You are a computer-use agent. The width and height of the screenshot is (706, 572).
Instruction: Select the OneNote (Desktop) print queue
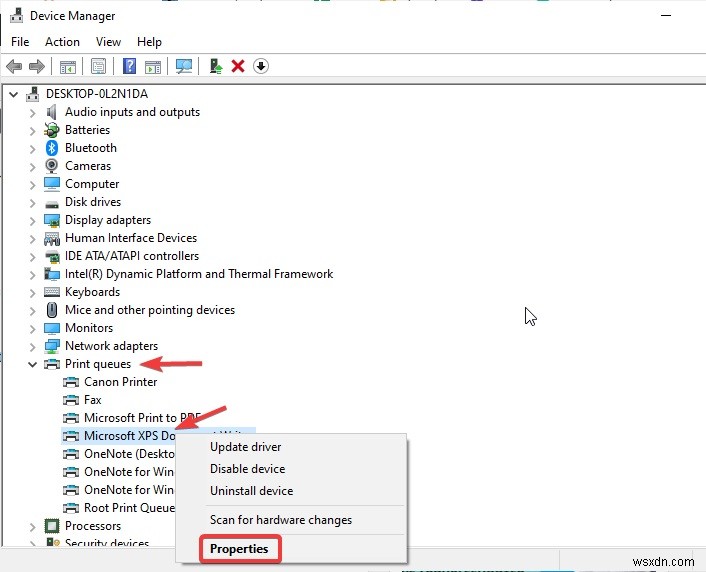pyautogui.click(x=129, y=454)
